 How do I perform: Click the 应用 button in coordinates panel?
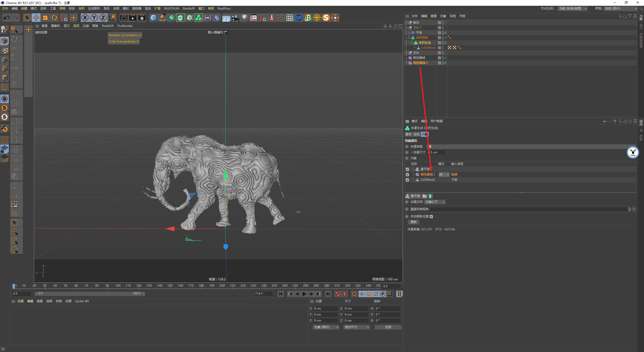pos(388,327)
